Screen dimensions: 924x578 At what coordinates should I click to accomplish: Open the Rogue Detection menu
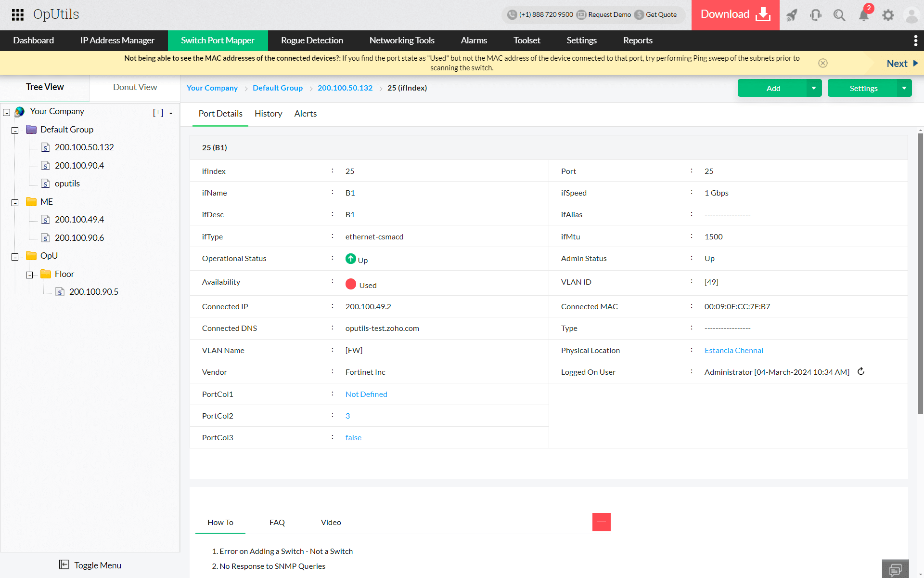[312, 40]
